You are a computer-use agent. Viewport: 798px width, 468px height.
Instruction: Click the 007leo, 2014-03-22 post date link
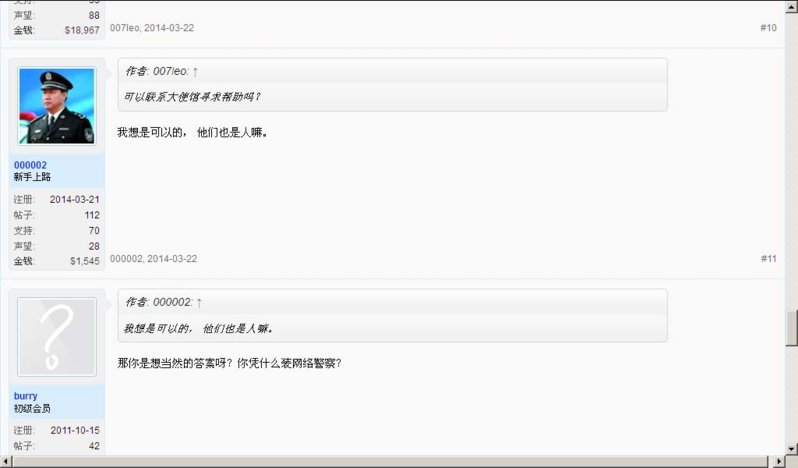152,28
